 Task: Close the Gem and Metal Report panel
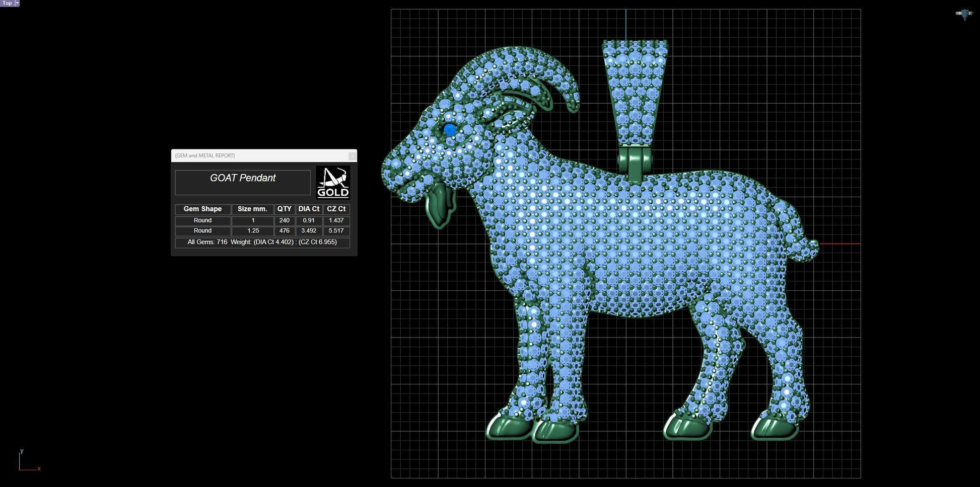click(352, 156)
